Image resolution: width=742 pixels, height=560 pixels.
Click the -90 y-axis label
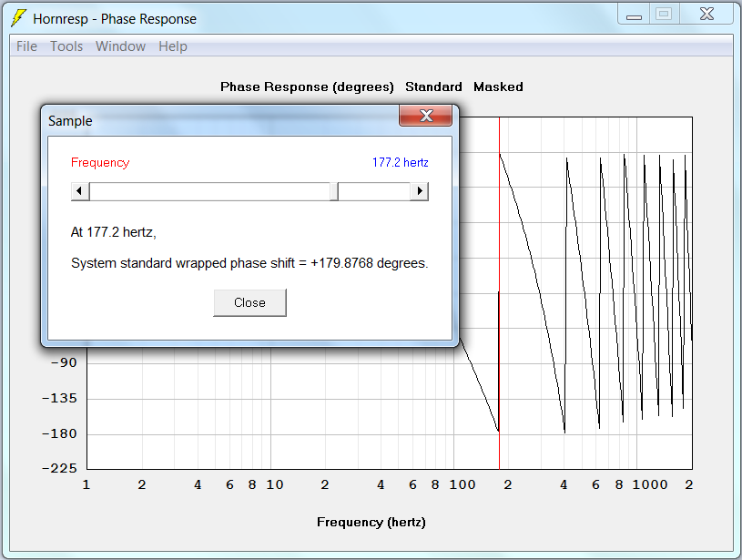[x=64, y=363]
